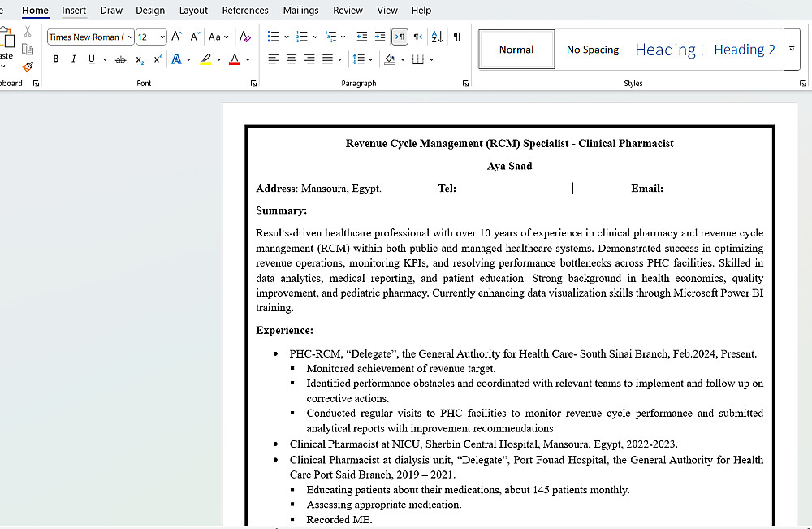Click the 'Summary:' heading in document
The height and width of the screenshot is (529, 812).
[281, 210]
